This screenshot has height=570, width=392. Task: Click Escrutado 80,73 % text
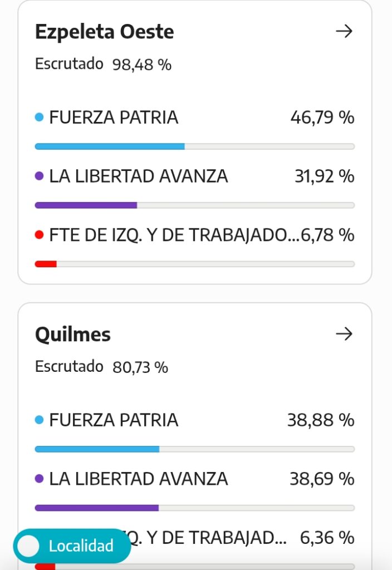click(x=101, y=367)
